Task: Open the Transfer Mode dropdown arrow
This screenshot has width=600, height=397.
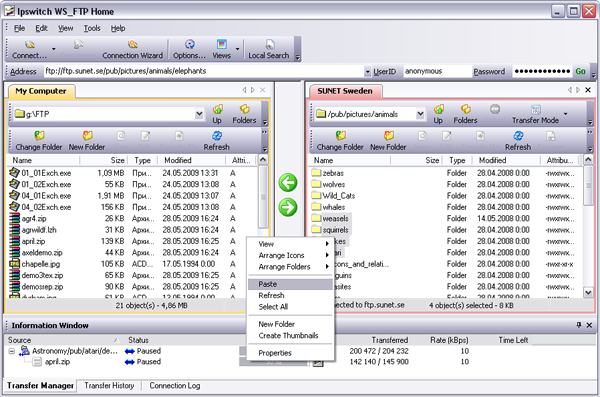Action: [x=565, y=114]
